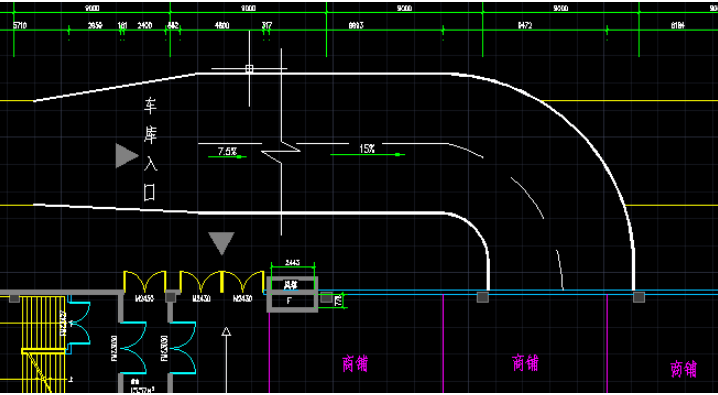Select the white outlined upward arrow head
718x395 pixels.
coord(226,331)
